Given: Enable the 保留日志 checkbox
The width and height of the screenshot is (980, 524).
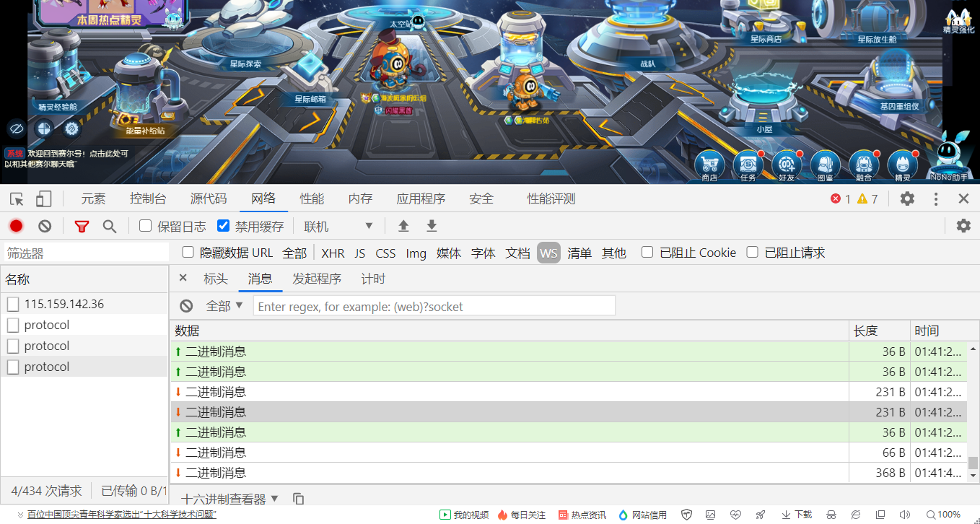Looking at the screenshot, I should point(145,226).
